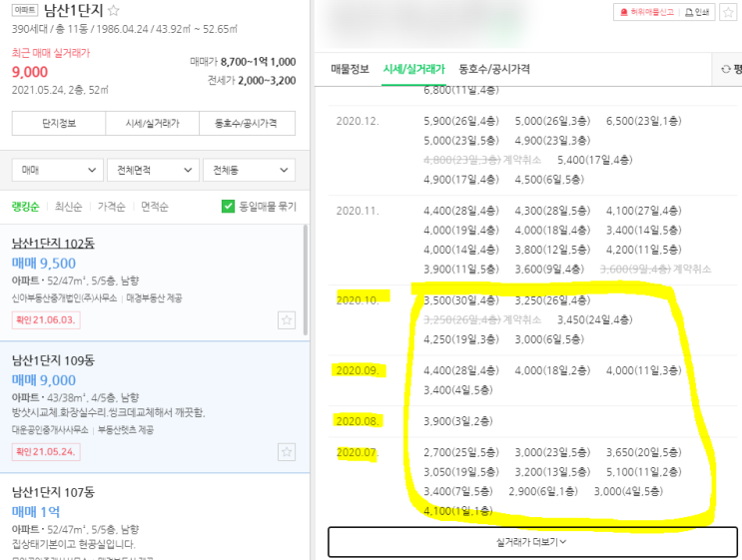Click the 3,500(30일,4층) transaction entry
Screen dimensions: 742x560
point(461,300)
